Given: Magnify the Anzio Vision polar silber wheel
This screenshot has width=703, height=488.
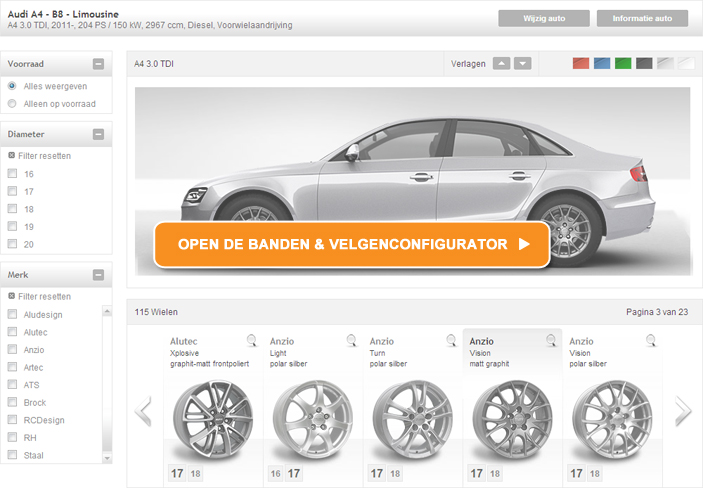Looking at the screenshot, I should 651,340.
